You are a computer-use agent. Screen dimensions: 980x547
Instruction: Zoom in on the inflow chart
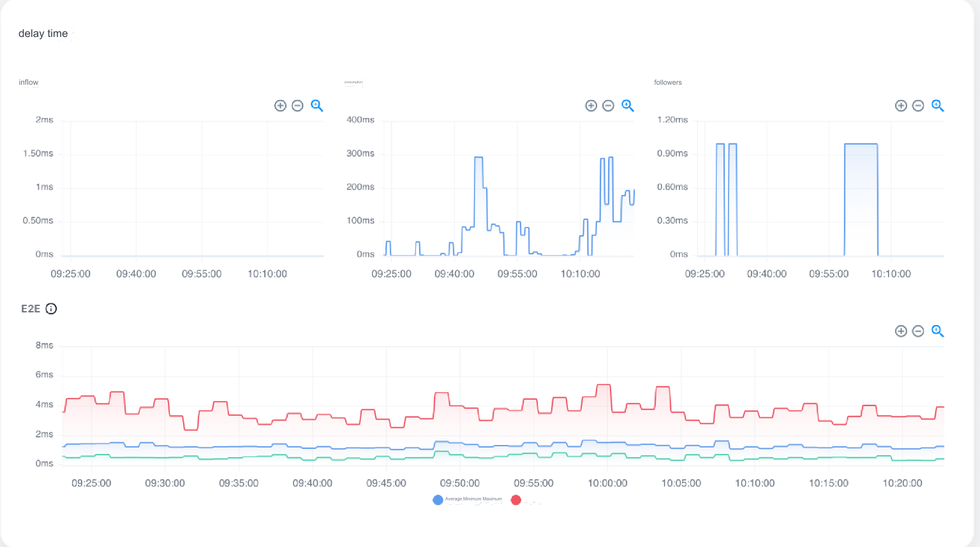pos(280,105)
